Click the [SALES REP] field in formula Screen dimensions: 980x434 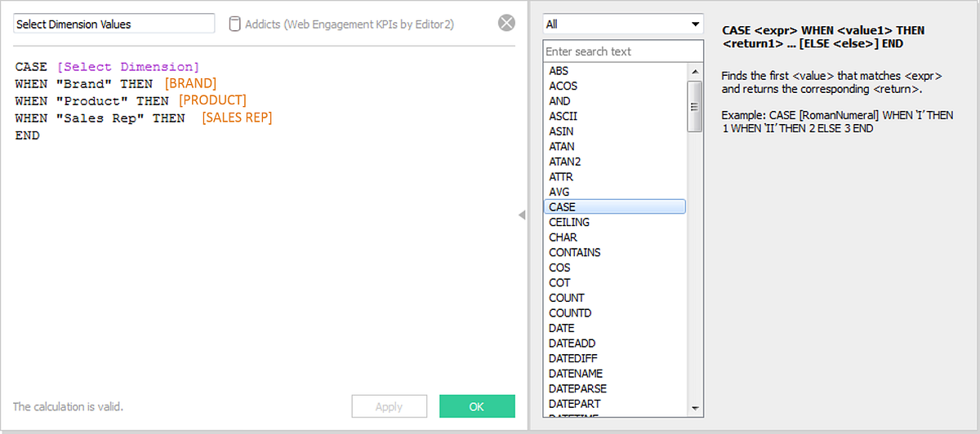pyautogui.click(x=237, y=118)
